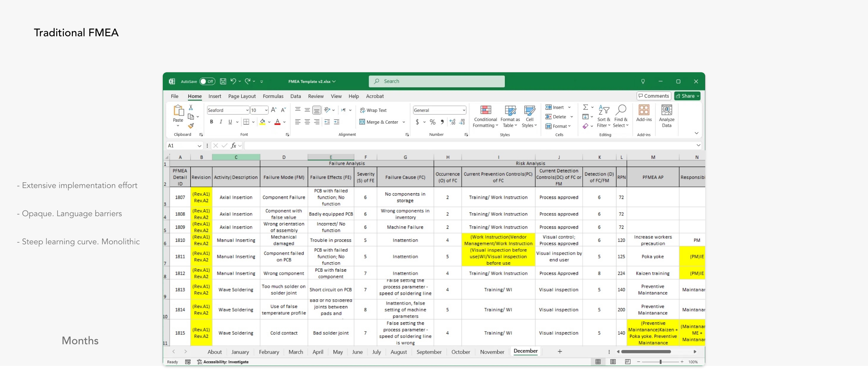Viewport: 868px width, 370px height.
Task: Toggle Bold formatting
Action: pos(211,122)
